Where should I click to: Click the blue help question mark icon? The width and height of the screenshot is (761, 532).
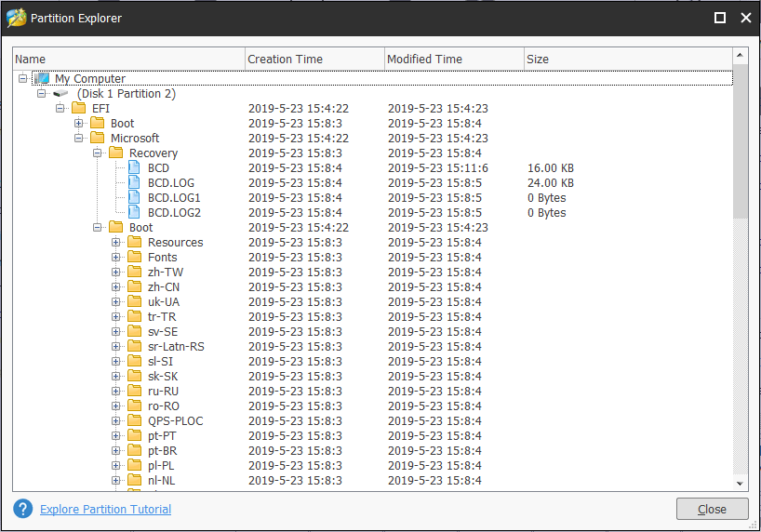click(x=23, y=509)
